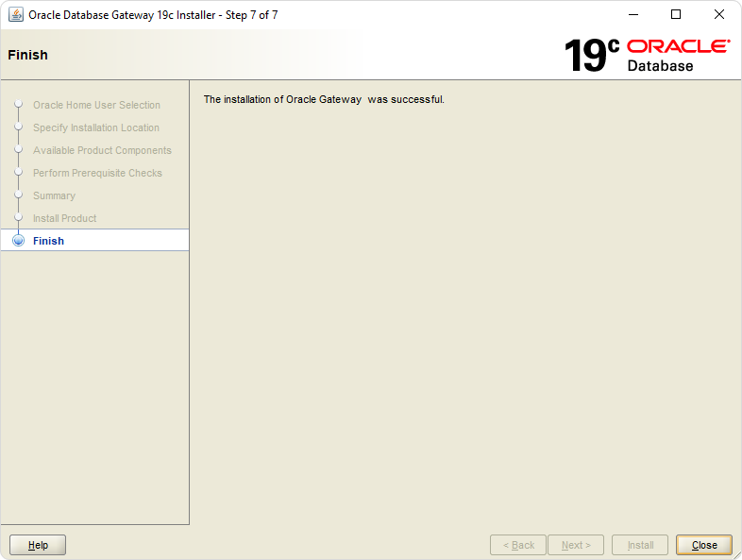Click the blue Finish step indicator dot
This screenshot has width=742, height=560.
point(19,241)
